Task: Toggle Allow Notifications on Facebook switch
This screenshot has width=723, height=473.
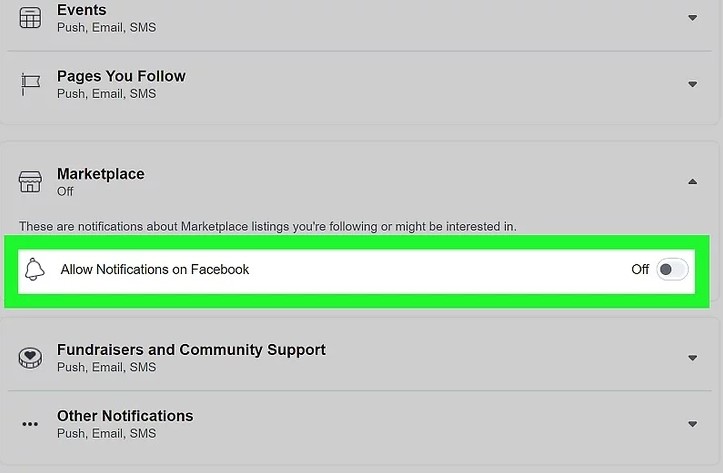Action: tap(672, 269)
